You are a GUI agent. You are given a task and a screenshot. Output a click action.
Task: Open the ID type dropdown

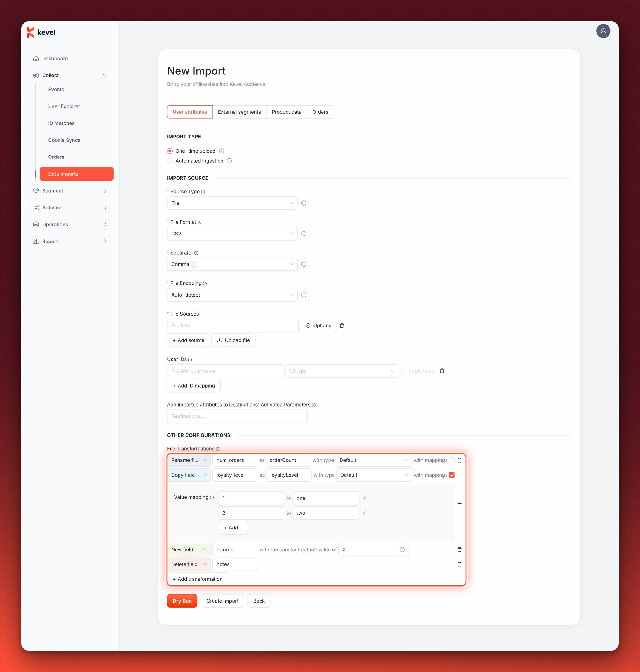[341, 371]
